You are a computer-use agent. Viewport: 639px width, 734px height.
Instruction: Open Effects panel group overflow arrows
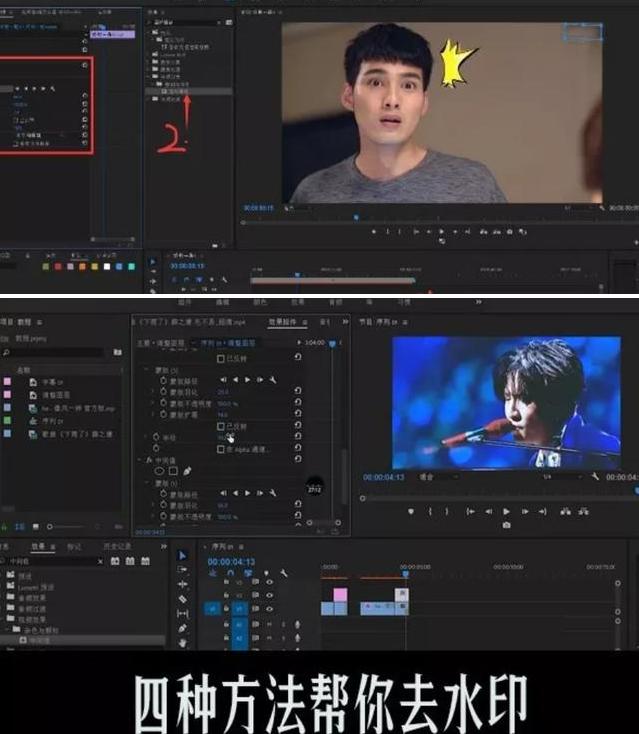click(x=163, y=546)
